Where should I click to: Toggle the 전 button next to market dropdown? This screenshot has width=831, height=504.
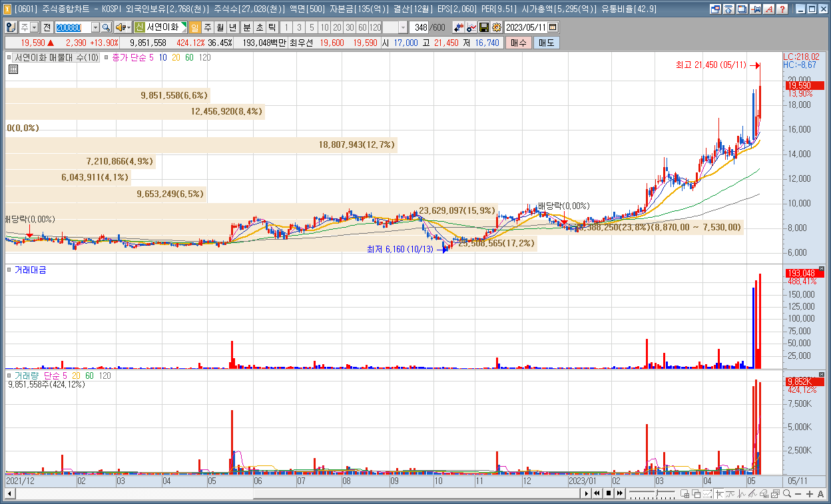(x=47, y=27)
